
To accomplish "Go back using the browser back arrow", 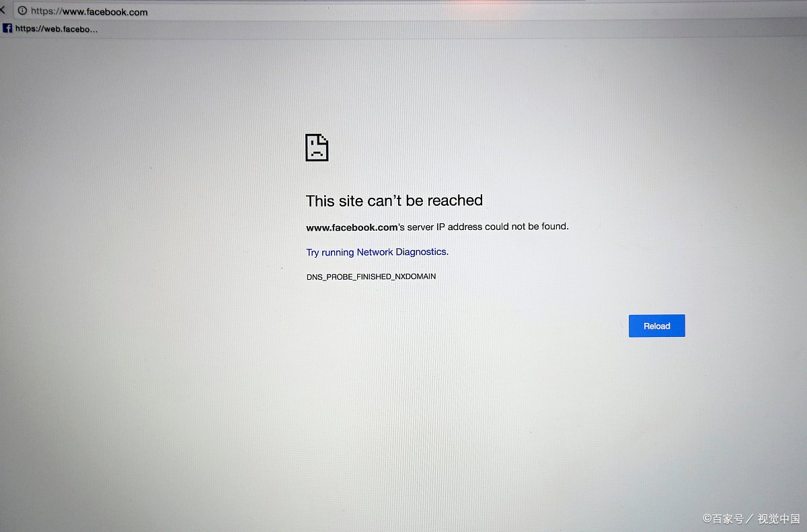I will [x=2, y=11].
